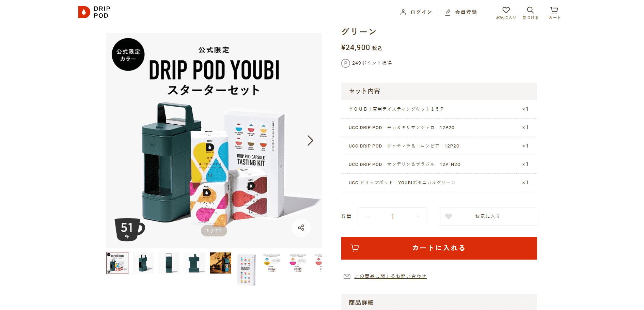Select the dark green machine side-view thumbnail

[169, 263]
